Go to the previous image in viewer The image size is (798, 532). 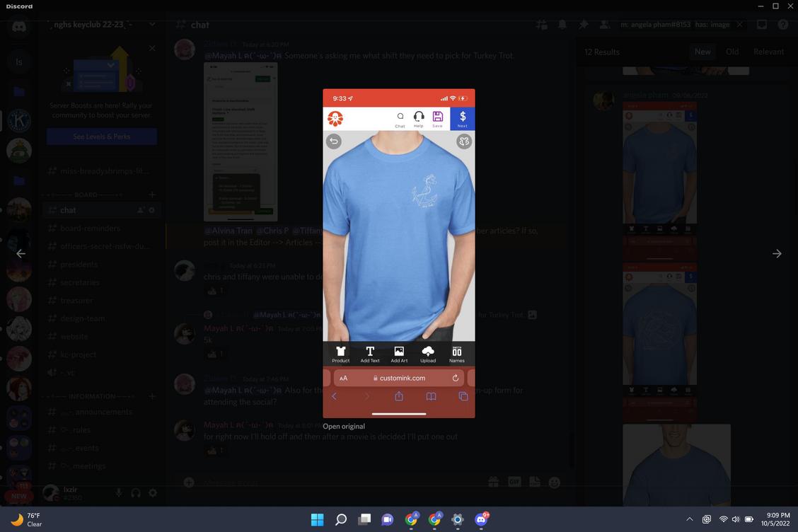(x=21, y=253)
